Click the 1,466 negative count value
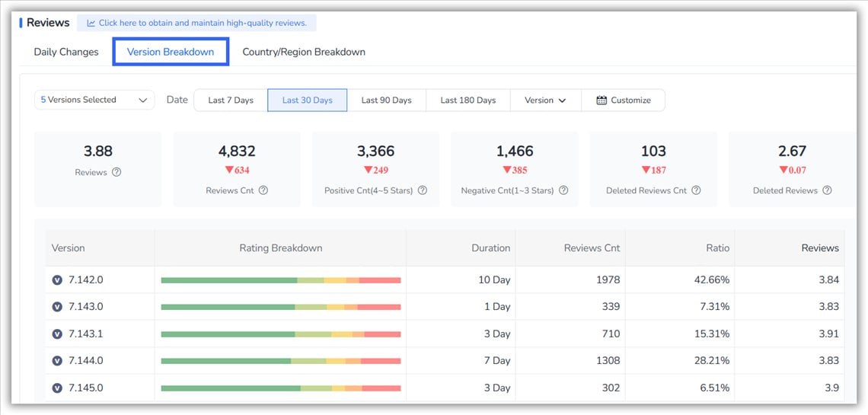 point(514,151)
